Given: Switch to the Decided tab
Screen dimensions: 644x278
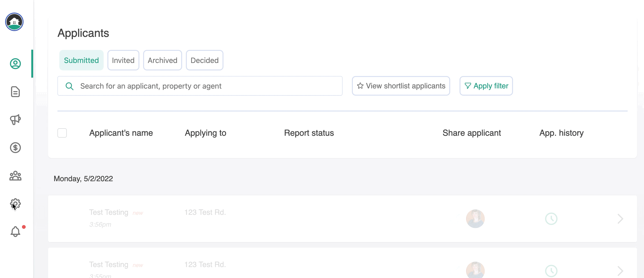Looking at the screenshot, I should [x=205, y=60].
